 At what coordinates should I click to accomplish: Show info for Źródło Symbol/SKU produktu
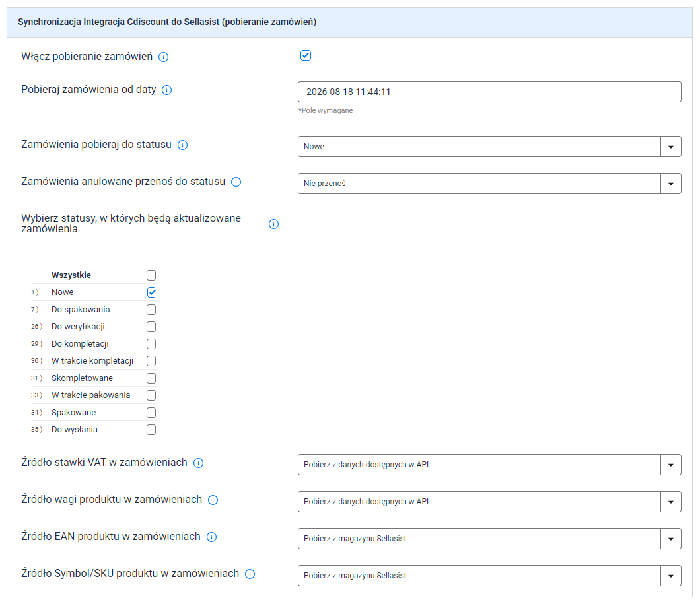250,574
